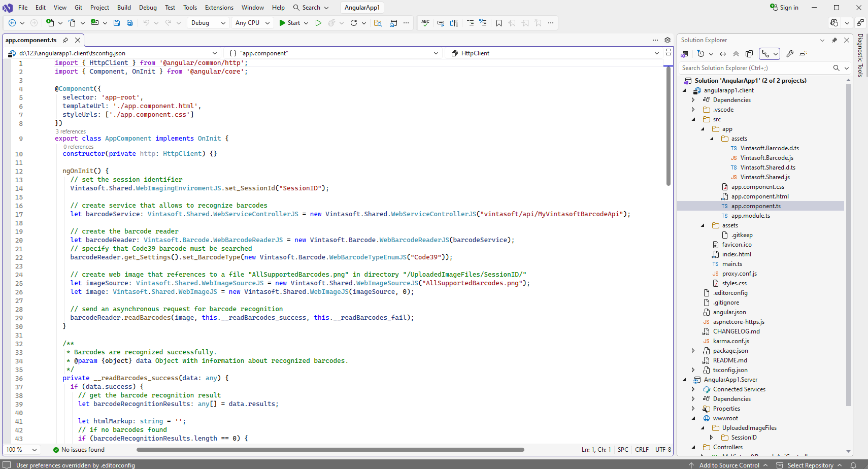Collapse the src folder node

693,119
